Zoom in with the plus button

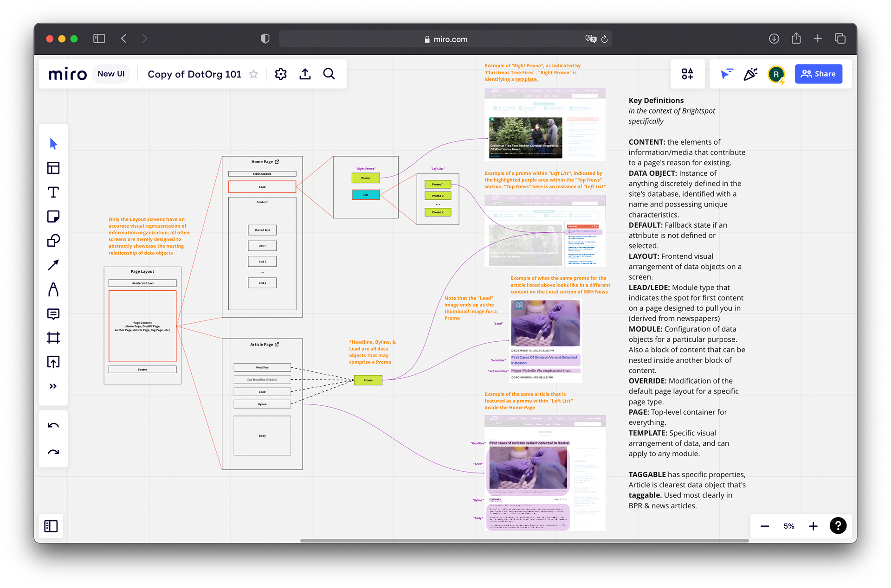click(x=813, y=526)
